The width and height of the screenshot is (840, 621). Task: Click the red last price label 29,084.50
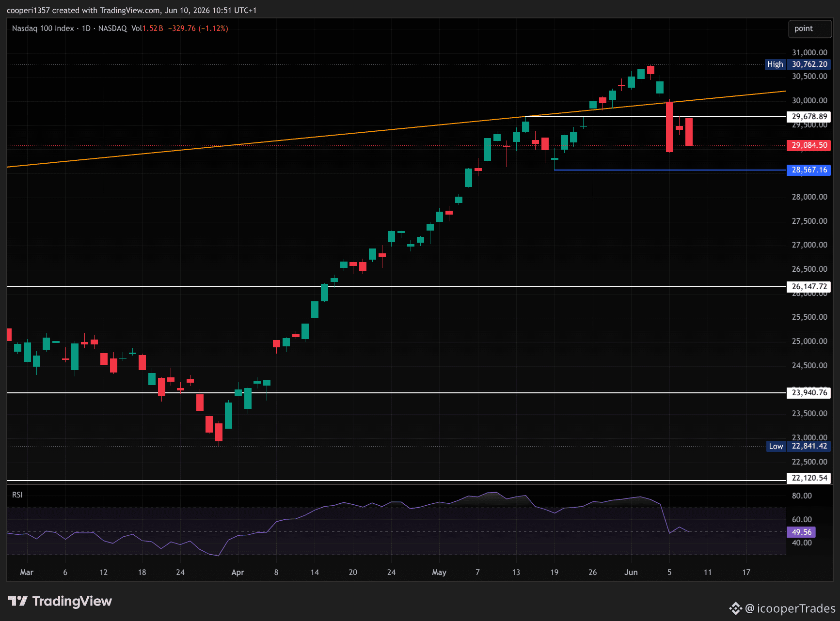pyautogui.click(x=809, y=145)
